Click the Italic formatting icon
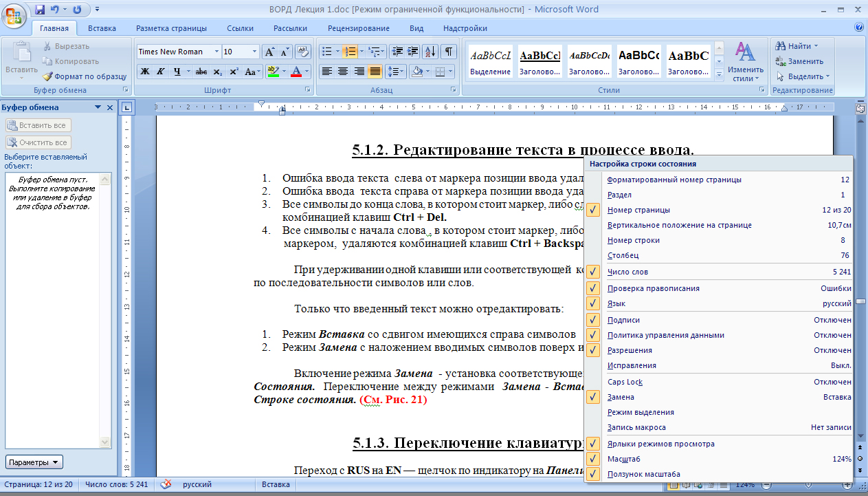 click(x=160, y=71)
